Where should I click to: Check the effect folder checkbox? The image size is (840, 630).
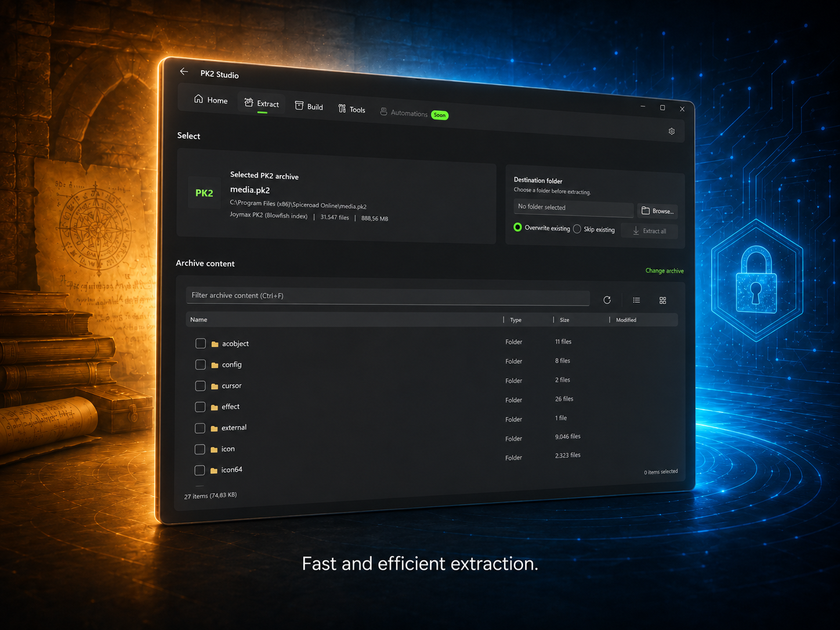point(200,407)
